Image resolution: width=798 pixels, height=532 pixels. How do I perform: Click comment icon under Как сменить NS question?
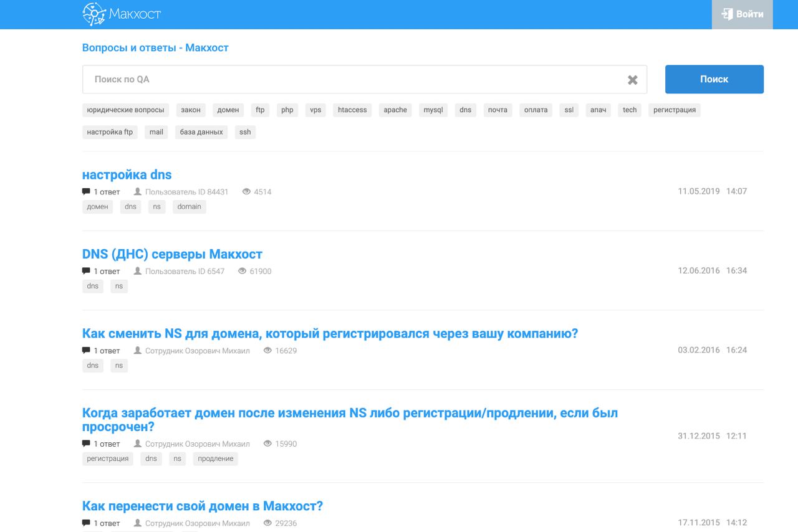(x=86, y=350)
